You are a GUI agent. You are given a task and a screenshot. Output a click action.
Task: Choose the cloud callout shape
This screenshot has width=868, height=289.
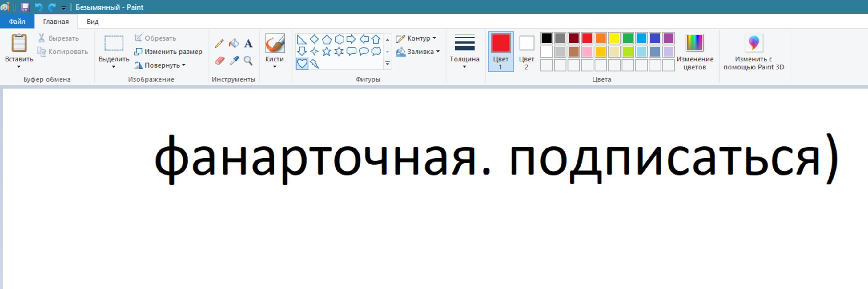click(376, 51)
